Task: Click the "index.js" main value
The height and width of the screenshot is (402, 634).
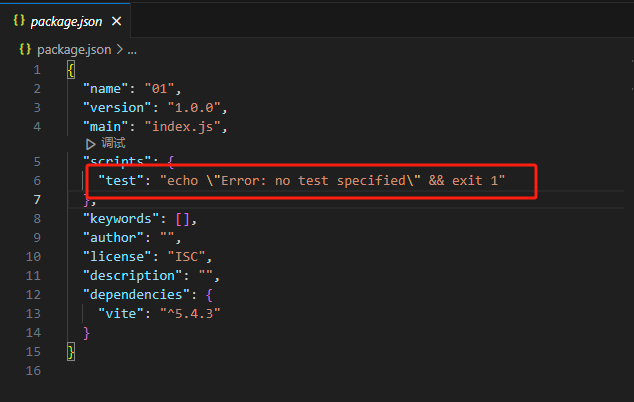Action: (x=186, y=126)
